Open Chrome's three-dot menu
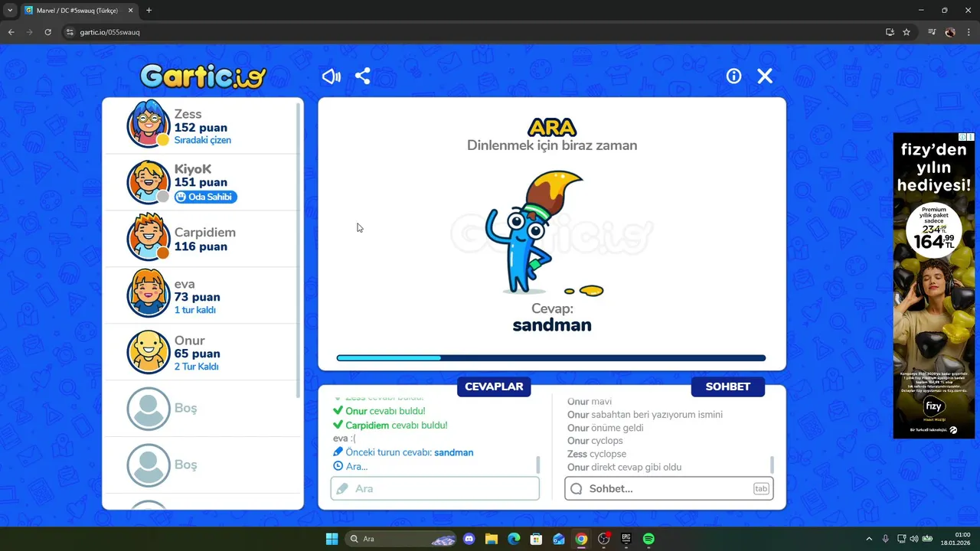This screenshot has height=551, width=980. tap(969, 32)
